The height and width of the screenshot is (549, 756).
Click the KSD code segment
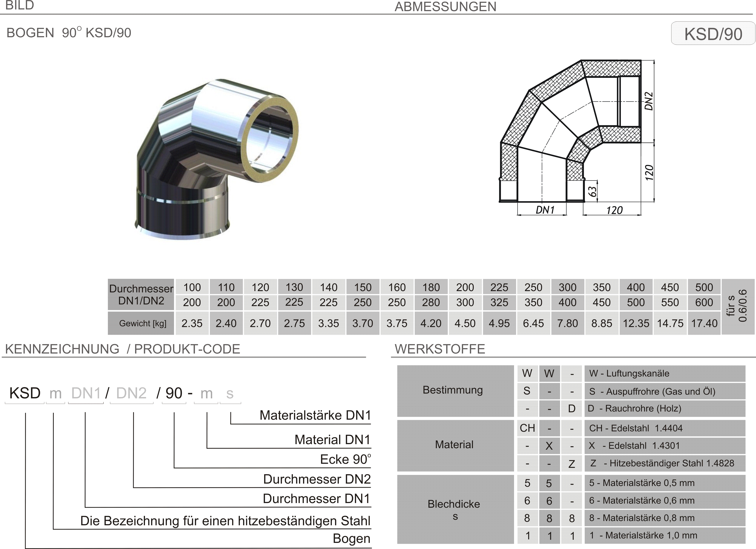coord(25,393)
